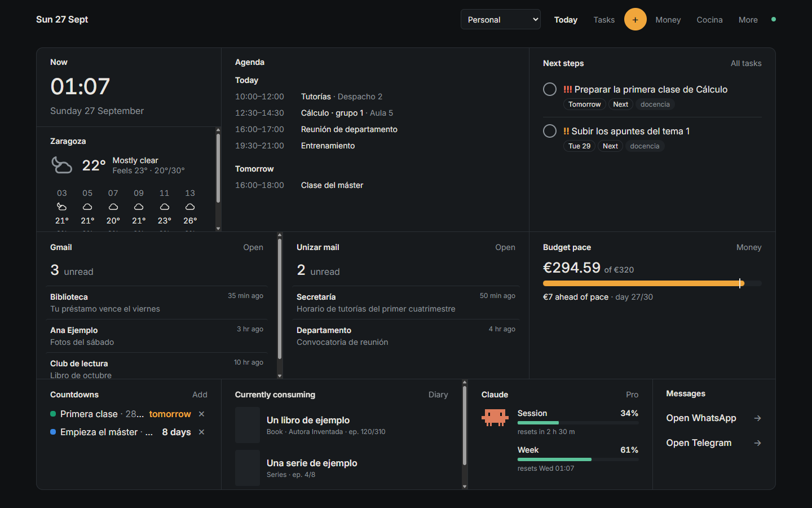Click the Claude pixel mascot icon
The image size is (812, 508).
click(x=495, y=417)
